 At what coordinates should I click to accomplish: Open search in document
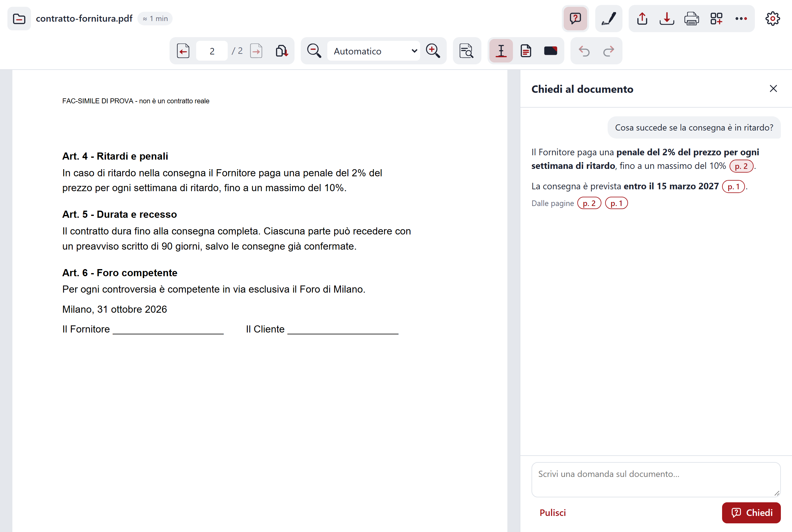point(467,51)
